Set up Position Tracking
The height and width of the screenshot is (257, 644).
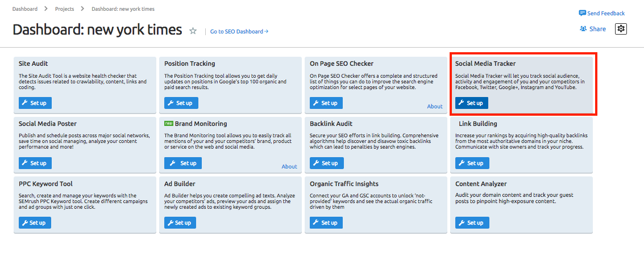[x=181, y=103]
